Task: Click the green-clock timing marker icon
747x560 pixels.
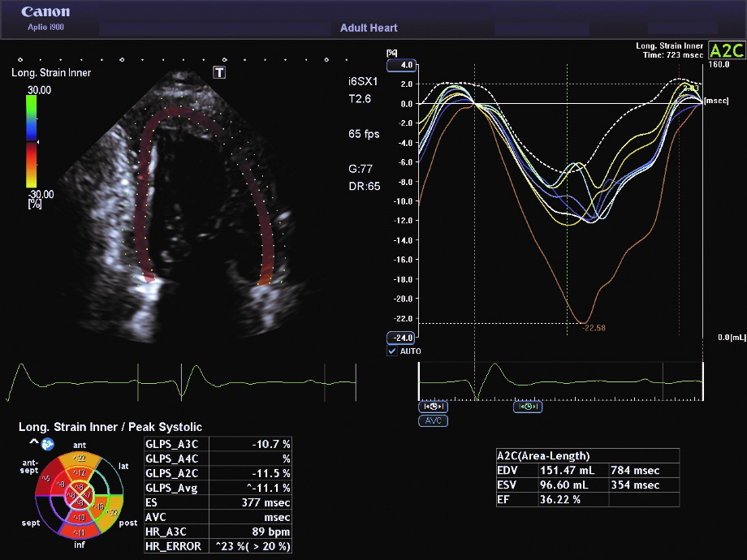Action: click(528, 407)
